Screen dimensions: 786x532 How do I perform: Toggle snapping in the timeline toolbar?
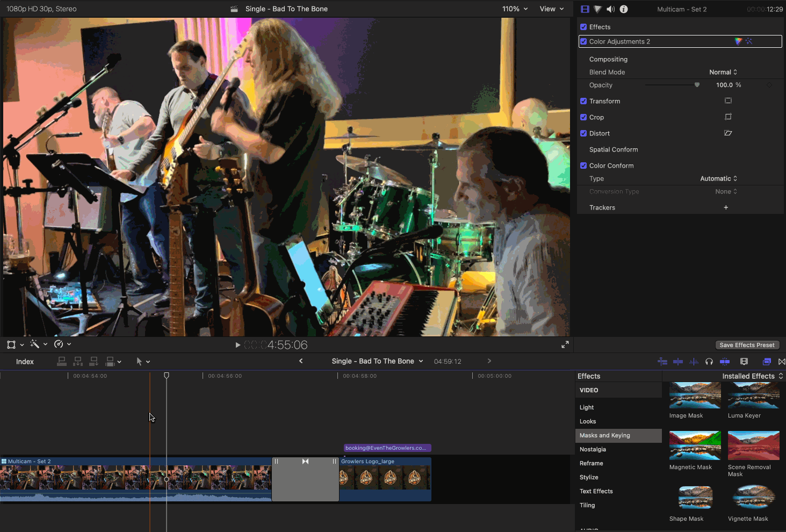[x=725, y=362]
